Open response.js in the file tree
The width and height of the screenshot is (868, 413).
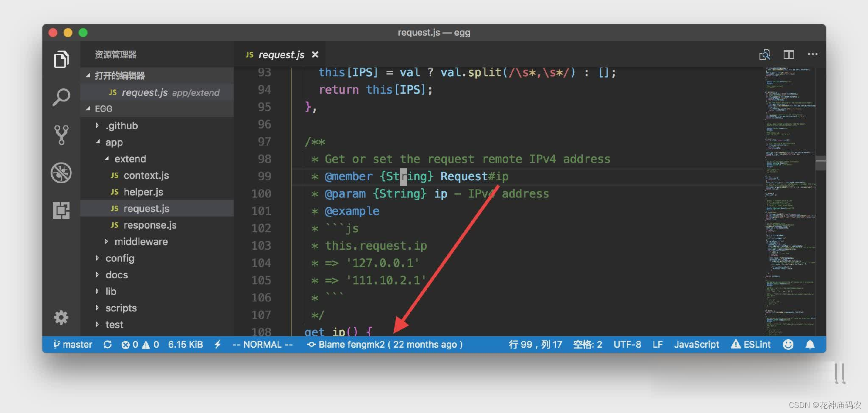click(157, 225)
